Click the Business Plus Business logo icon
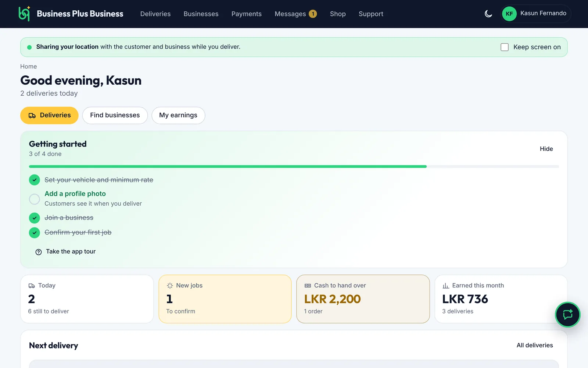The height and width of the screenshot is (368, 588). click(x=24, y=14)
